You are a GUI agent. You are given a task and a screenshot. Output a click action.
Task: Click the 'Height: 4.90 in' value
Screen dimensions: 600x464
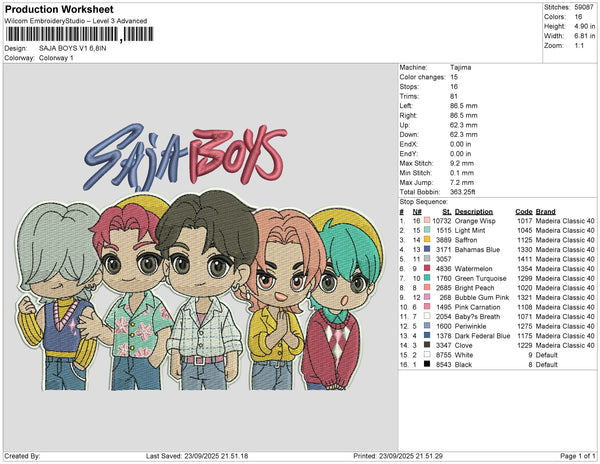[x=585, y=26]
